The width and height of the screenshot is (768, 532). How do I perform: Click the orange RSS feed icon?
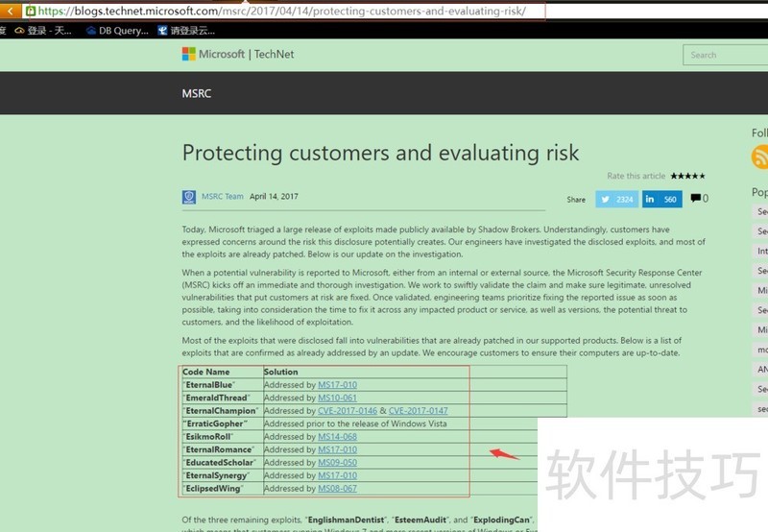click(760, 157)
